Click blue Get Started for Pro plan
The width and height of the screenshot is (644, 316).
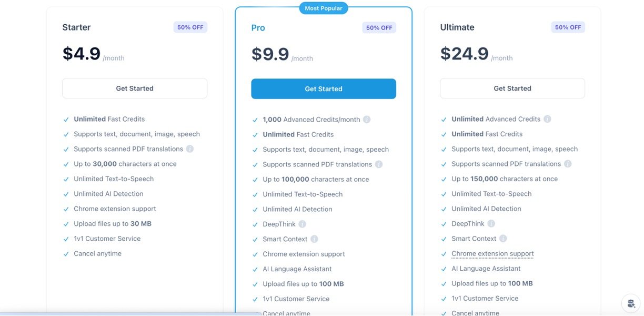click(324, 89)
